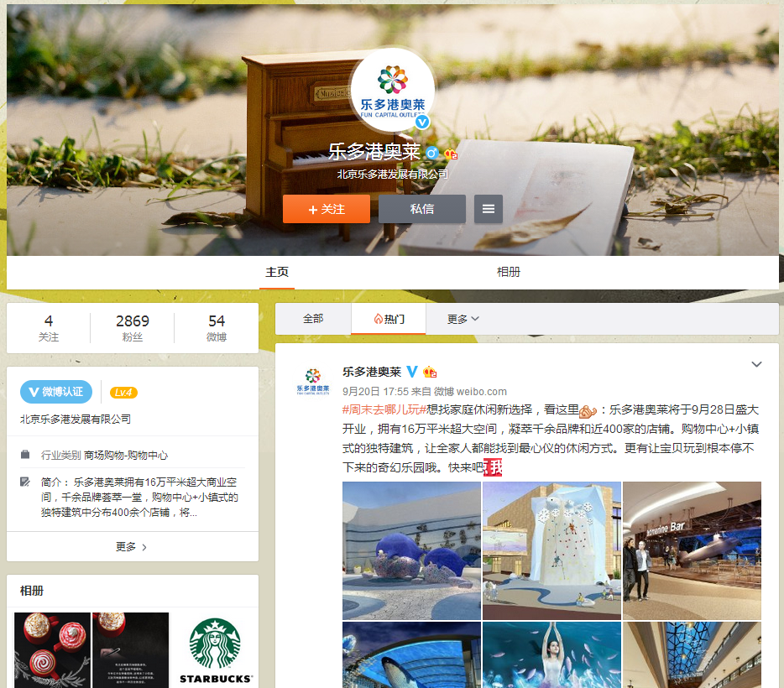The image size is (784, 688).
Task: Open the post options chevron menu
Action: point(756,364)
